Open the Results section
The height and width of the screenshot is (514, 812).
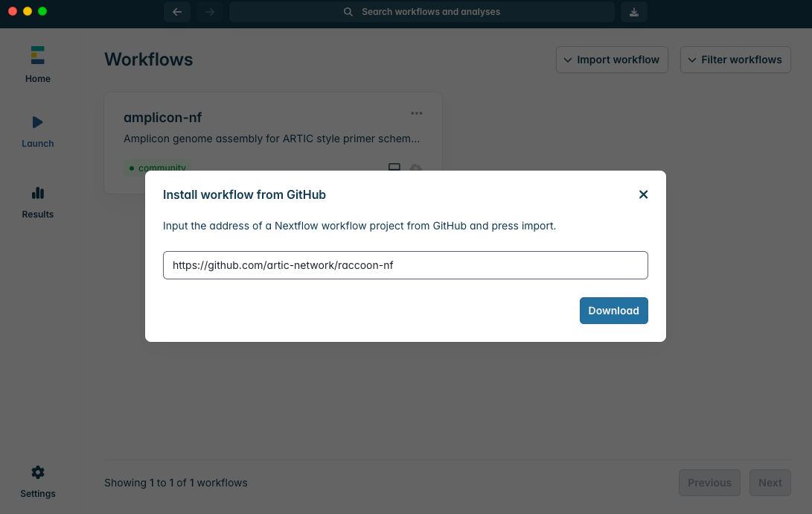click(x=38, y=202)
